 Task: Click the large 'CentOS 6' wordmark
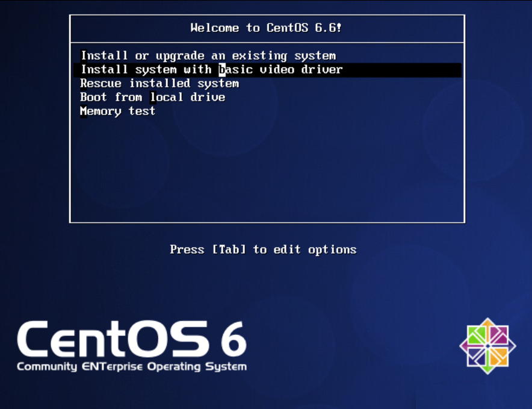[132, 339]
